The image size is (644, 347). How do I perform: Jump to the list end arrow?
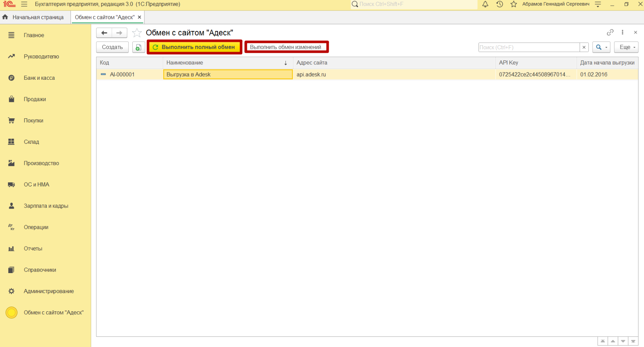633,341
